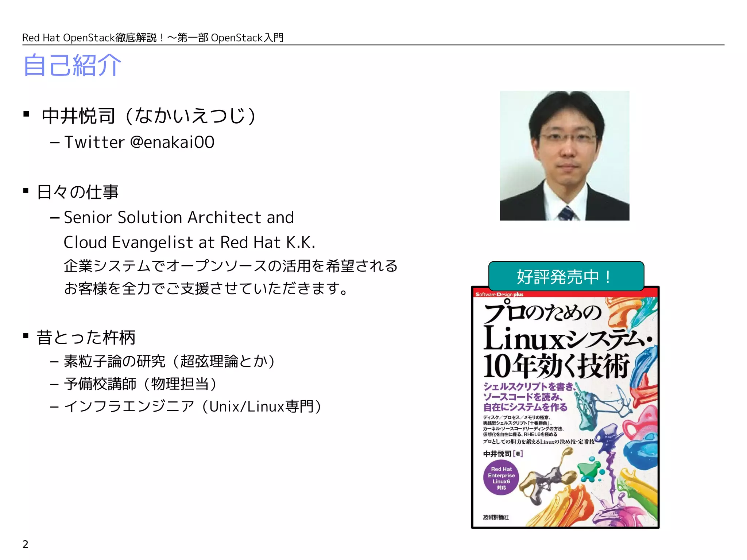Click the slide number 2

click(25, 544)
